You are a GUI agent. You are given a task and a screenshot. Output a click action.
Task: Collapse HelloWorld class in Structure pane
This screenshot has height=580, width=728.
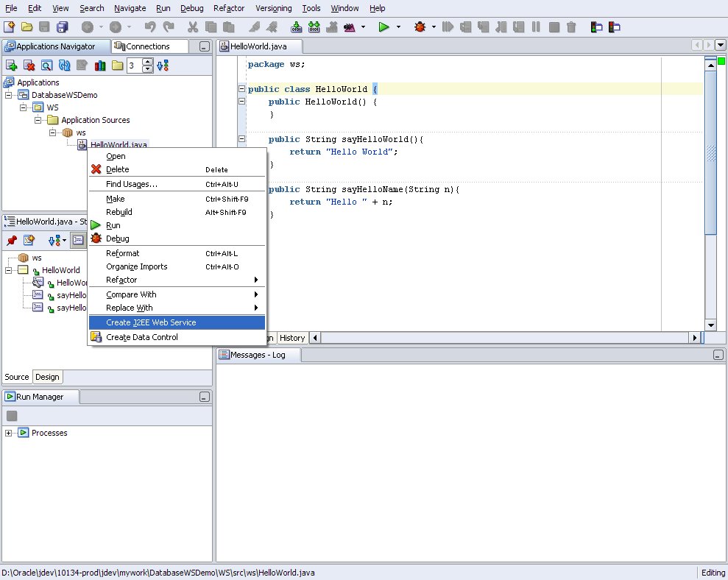[8, 270]
